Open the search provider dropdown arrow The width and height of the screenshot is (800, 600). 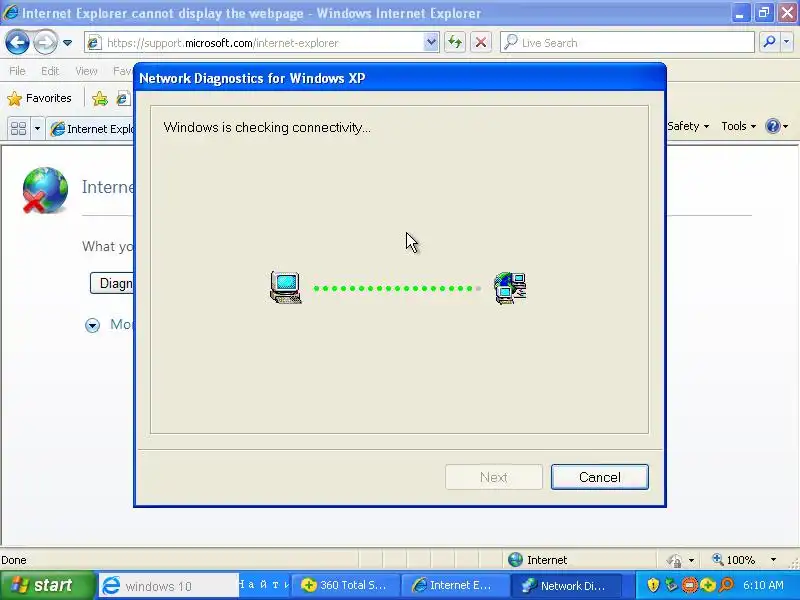click(786, 43)
